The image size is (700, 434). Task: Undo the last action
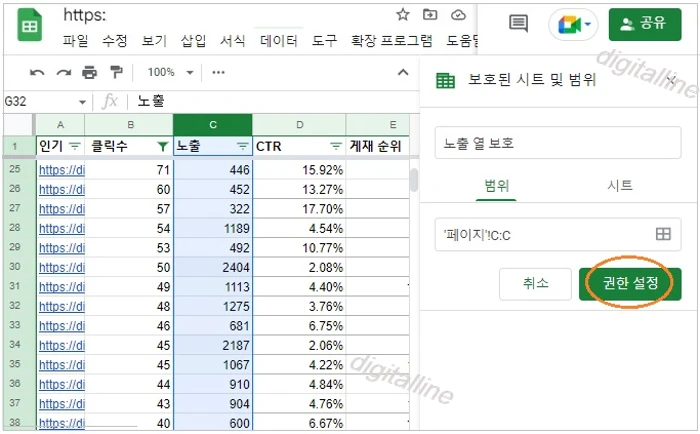[x=37, y=72]
